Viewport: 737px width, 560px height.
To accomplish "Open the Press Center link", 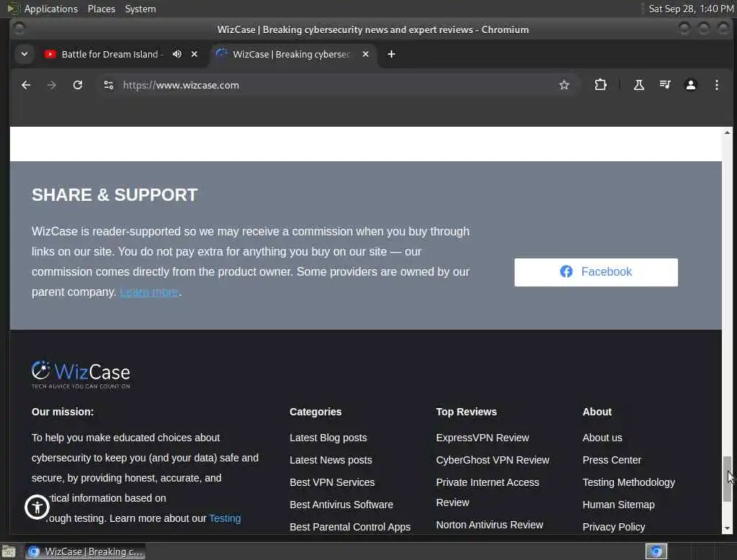I will coord(612,460).
